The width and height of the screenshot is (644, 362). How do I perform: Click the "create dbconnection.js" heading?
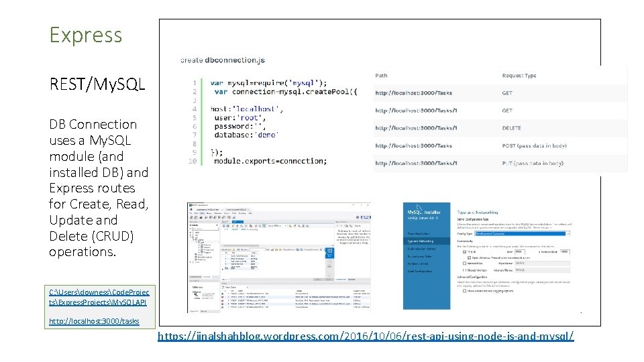tap(223, 60)
